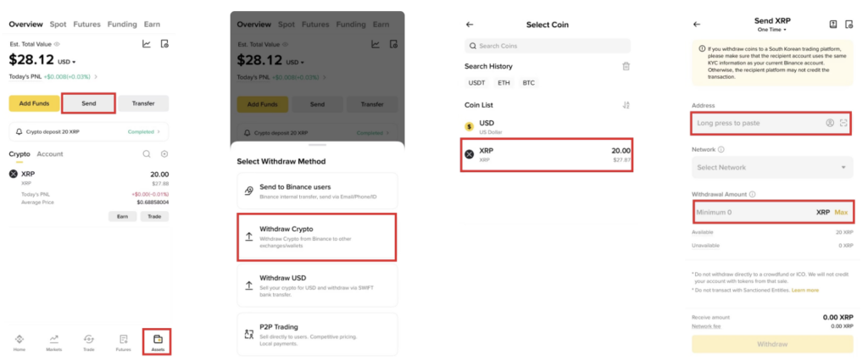Go to Markets in the bottom navigation
This screenshot has width=868, height=361.
[x=54, y=342]
